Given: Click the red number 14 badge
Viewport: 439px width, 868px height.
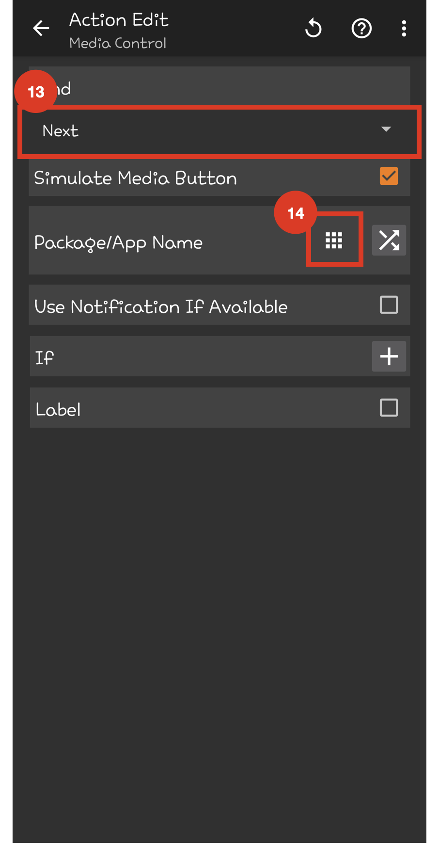Looking at the screenshot, I should pyautogui.click(x=296, y=212).
